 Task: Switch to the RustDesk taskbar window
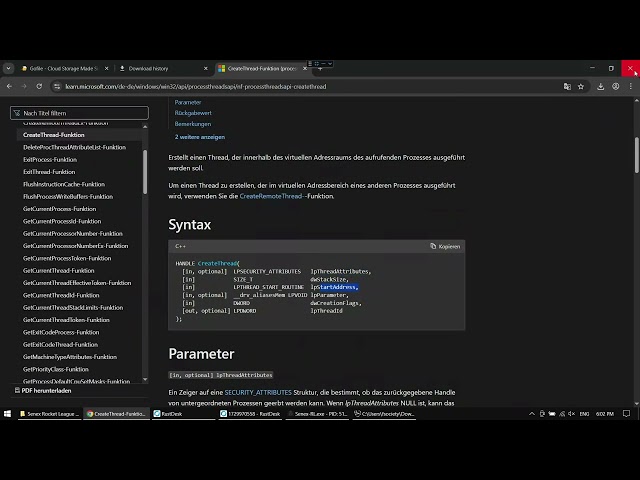pos(183,413)
